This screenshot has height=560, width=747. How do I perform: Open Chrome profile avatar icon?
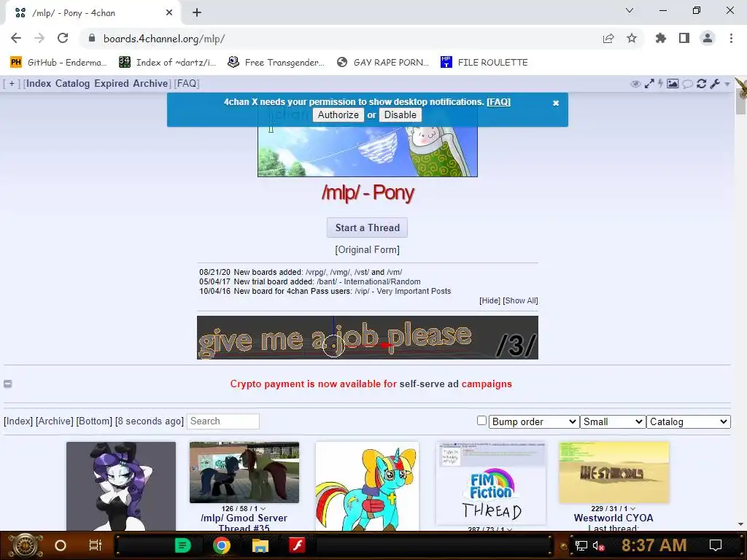click(x=708, y=38)
